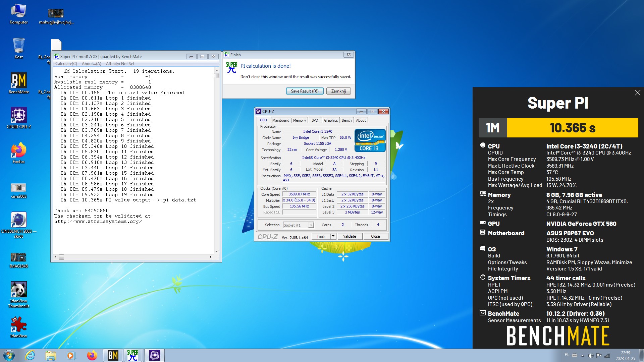Click the Super PI log scroll-down arrow

(x=217, y=251)
